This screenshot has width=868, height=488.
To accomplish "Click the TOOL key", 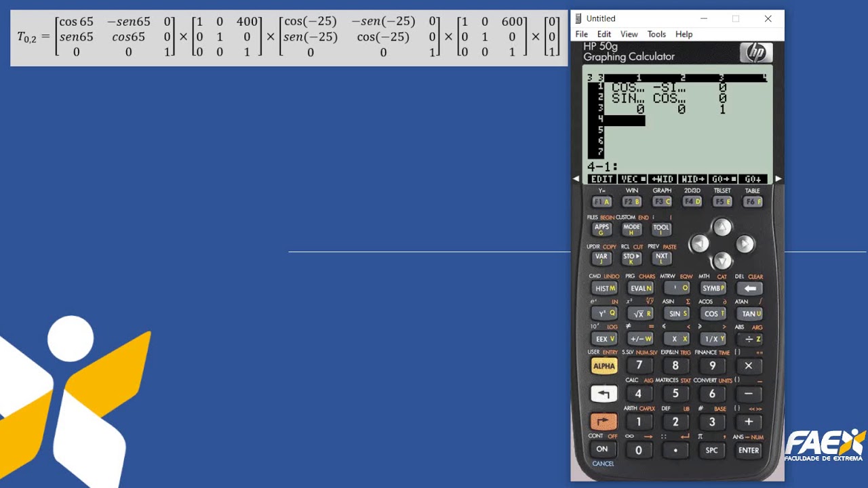I will 662,229.
